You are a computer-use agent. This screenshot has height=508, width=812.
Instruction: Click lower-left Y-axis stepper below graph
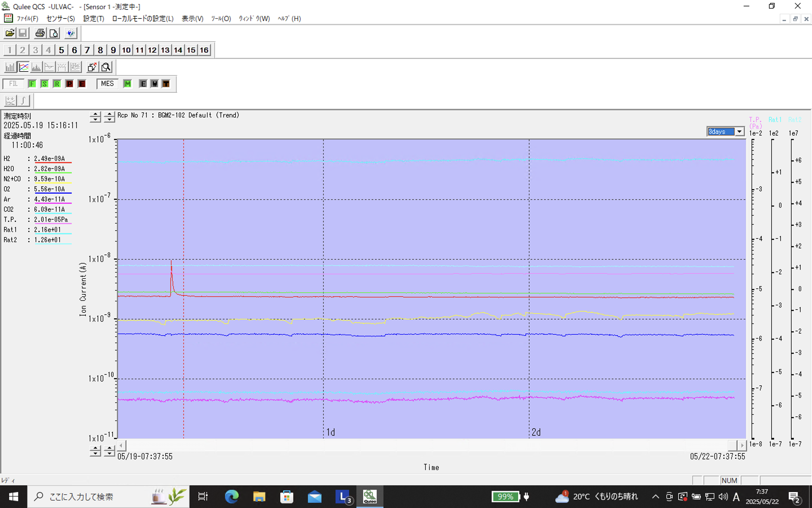(95, 451)
